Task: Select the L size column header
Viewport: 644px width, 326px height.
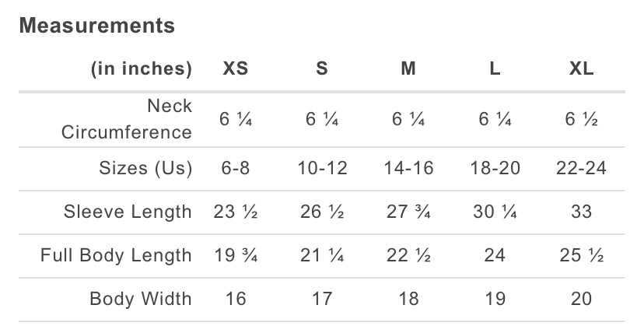Action: tap(495, 68)
